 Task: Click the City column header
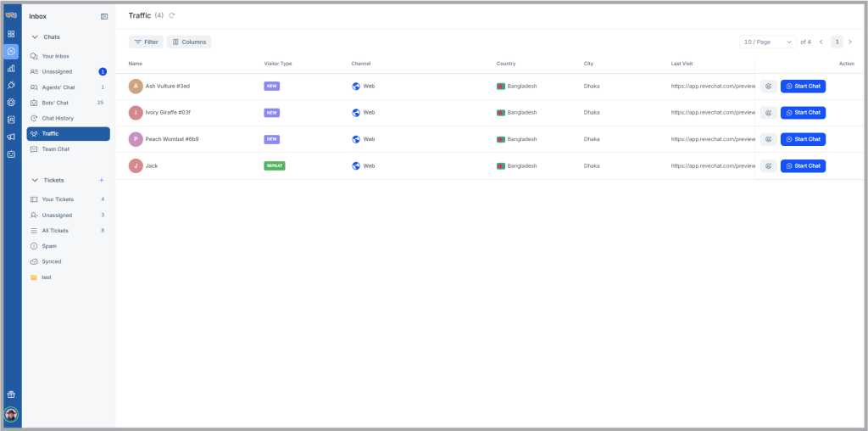(x=588, y=64)
